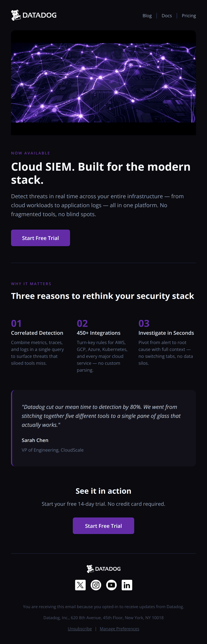Viewport: 207px width, 644px height.
Task: Go to Docs in top navigation
Action: tap(166, 16)
